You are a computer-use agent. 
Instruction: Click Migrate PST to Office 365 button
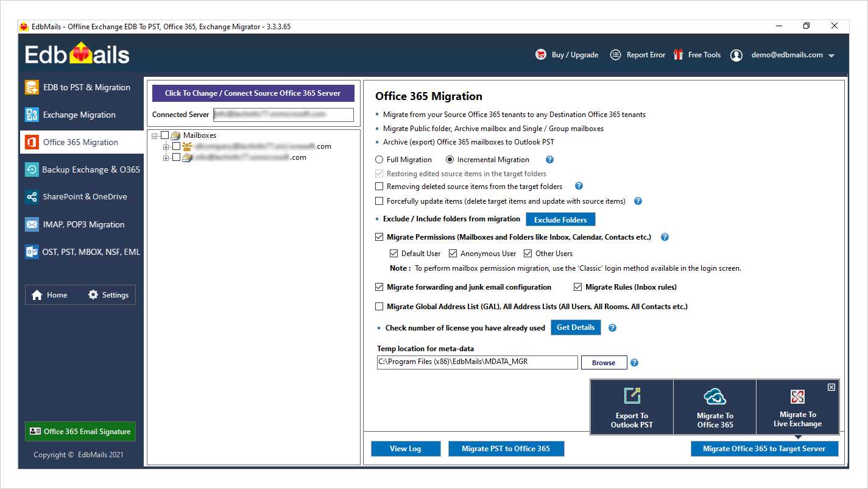point(506,449)
